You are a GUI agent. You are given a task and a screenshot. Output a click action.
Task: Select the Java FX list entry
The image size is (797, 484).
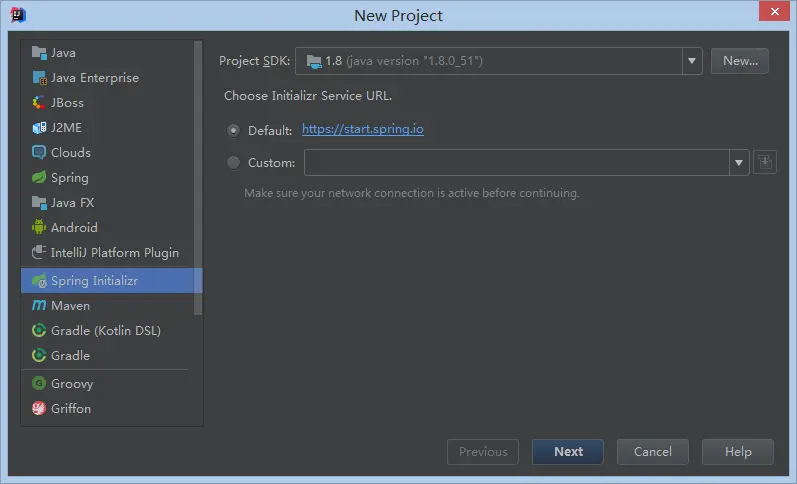click(107, 202)
